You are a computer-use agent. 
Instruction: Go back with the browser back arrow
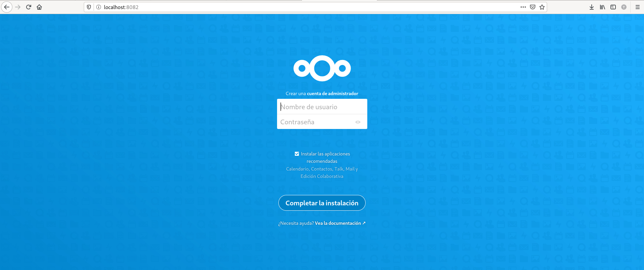pos(7,7)
